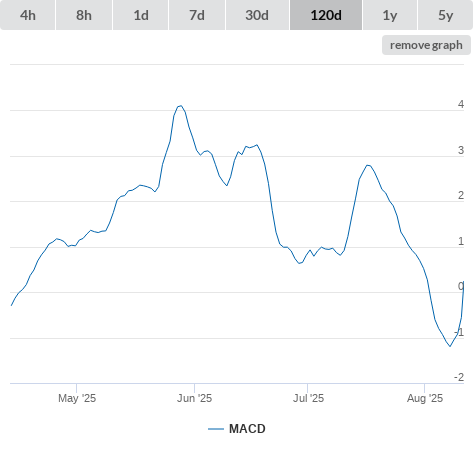This screenshot has height=455, width=474.
Task: Click the MACD peak above 4 before June
Action: (x=180, y=106)
